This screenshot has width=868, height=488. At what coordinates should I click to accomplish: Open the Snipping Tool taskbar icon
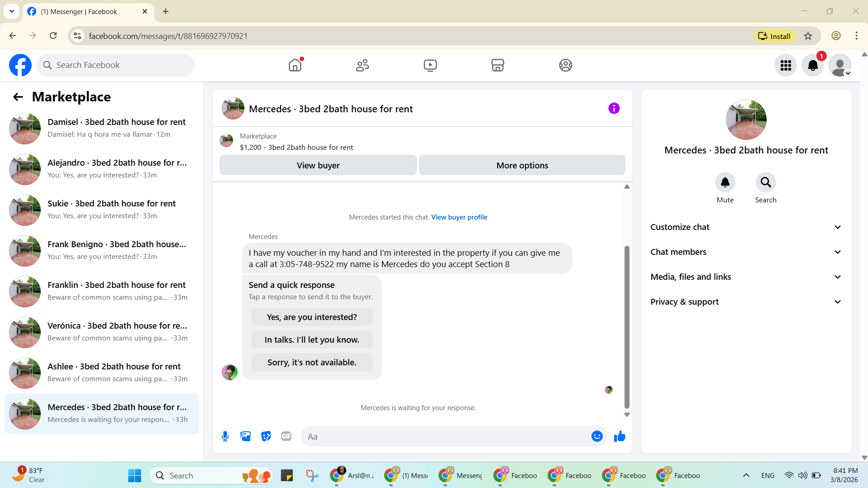click(x=312, y=475)
